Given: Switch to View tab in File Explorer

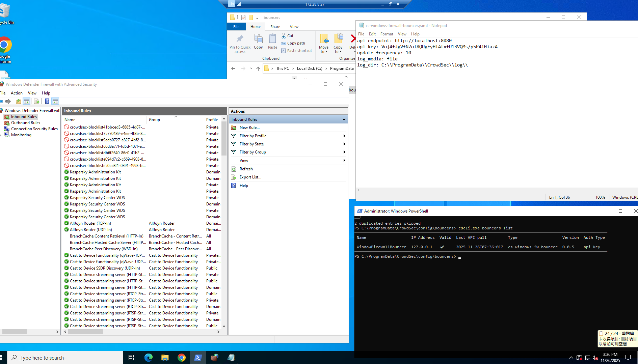Looking at the screenshot, I should (x=294, y=27).
